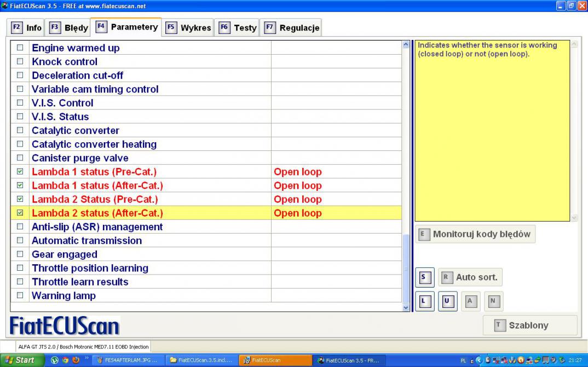Click the L key button
The width and height of the screenshot is (588, 367).
coord(425,301)
